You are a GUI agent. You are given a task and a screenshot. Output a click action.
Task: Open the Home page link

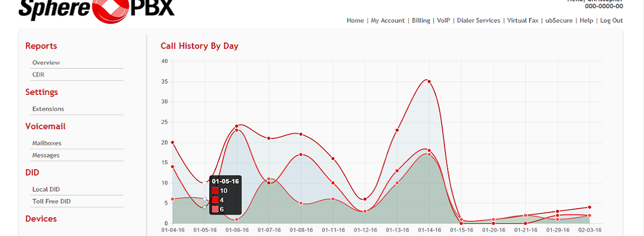[355, 20]
